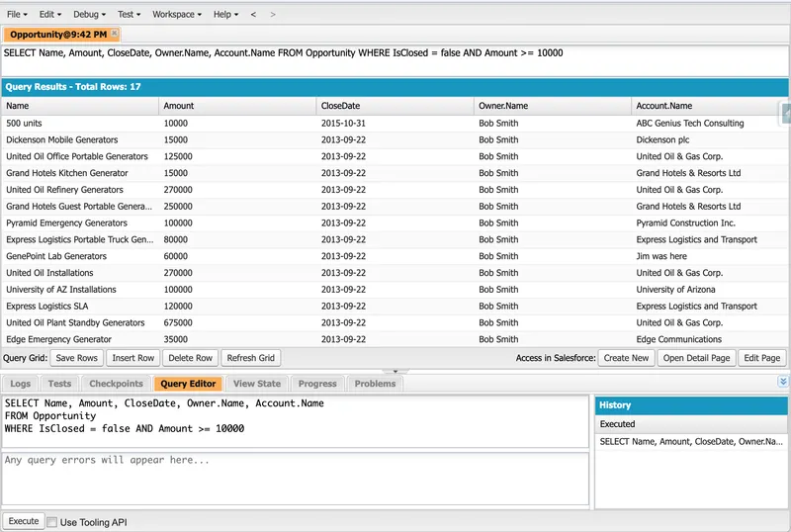This screenshot has width=791, height=532.
Task: Select United Oil Plant Standby Generators cell
Action: click(80, 323)
